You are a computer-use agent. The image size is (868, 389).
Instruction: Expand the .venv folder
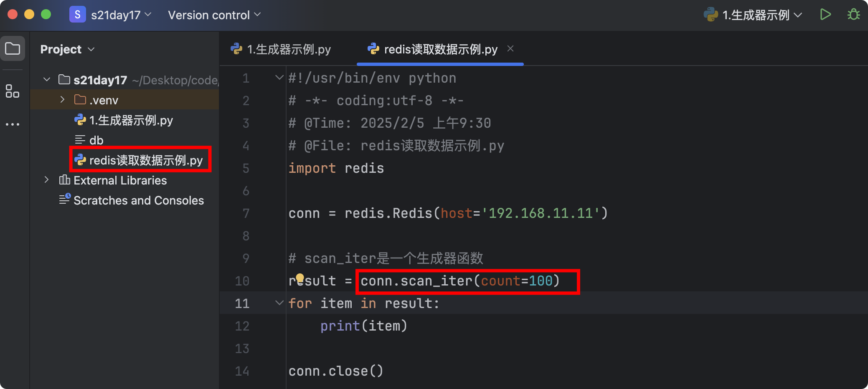click(x=62, y=99)
